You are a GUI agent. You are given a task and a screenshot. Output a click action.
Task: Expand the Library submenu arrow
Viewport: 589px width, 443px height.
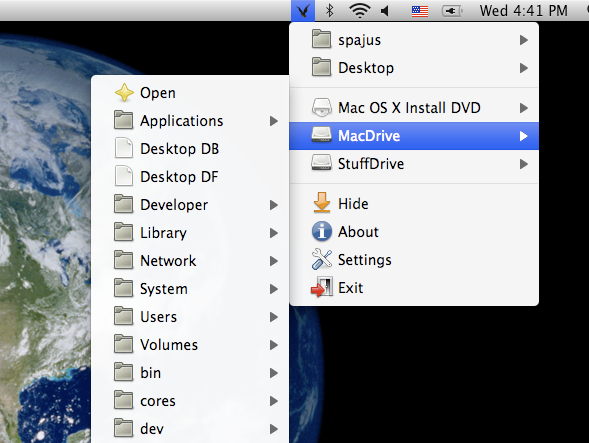click(x=274, y=233)
